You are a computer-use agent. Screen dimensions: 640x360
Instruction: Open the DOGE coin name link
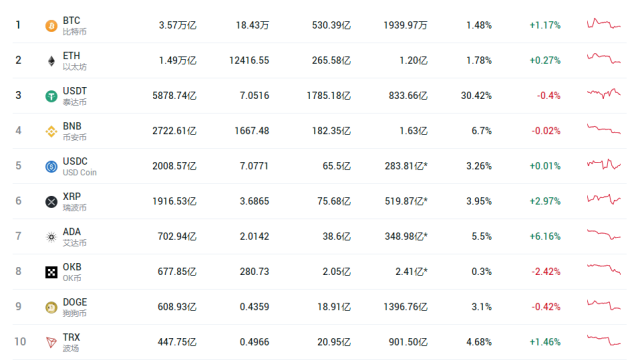click(x=75, y=302)
